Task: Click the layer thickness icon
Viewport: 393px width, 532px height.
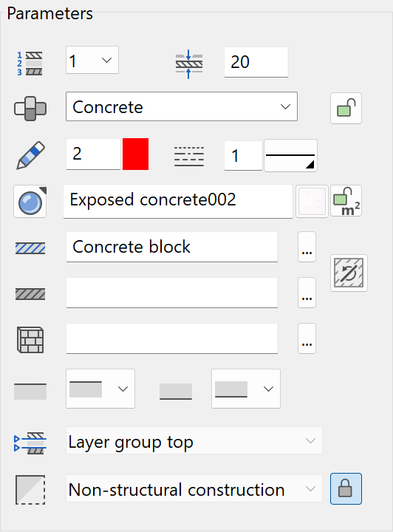Action: coord(189,64)
